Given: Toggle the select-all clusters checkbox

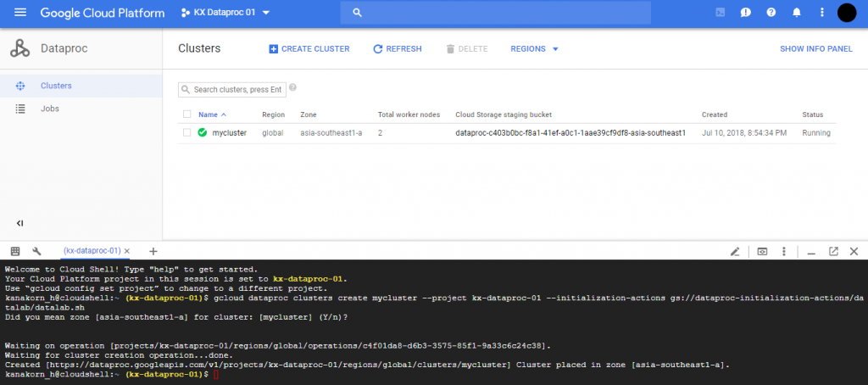Looking at the screenshot, I should point(187,114).
